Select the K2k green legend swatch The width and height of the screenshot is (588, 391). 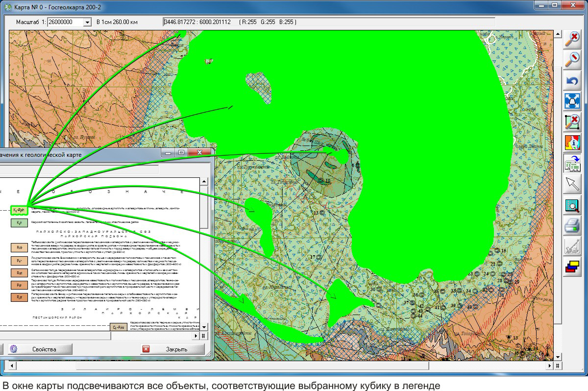click(19, 223)
